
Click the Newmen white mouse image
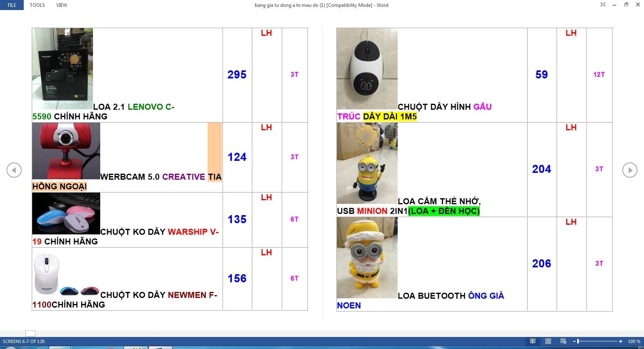66,275
